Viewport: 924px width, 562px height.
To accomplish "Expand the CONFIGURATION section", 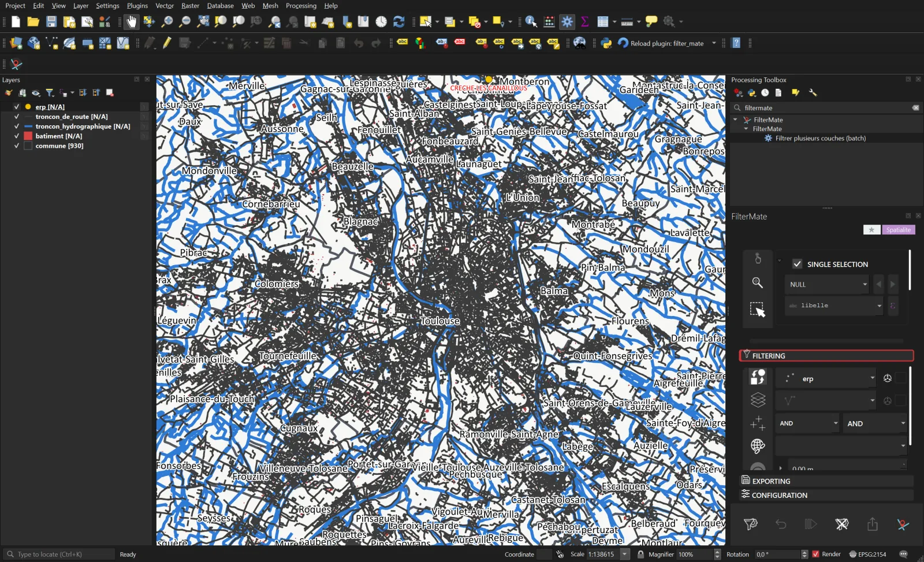I will (826, 495).
